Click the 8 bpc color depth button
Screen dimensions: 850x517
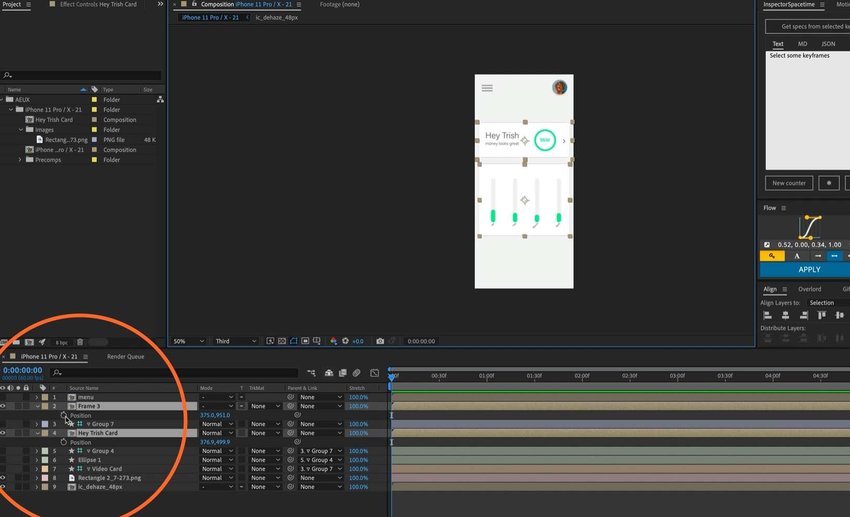point(61,342)
